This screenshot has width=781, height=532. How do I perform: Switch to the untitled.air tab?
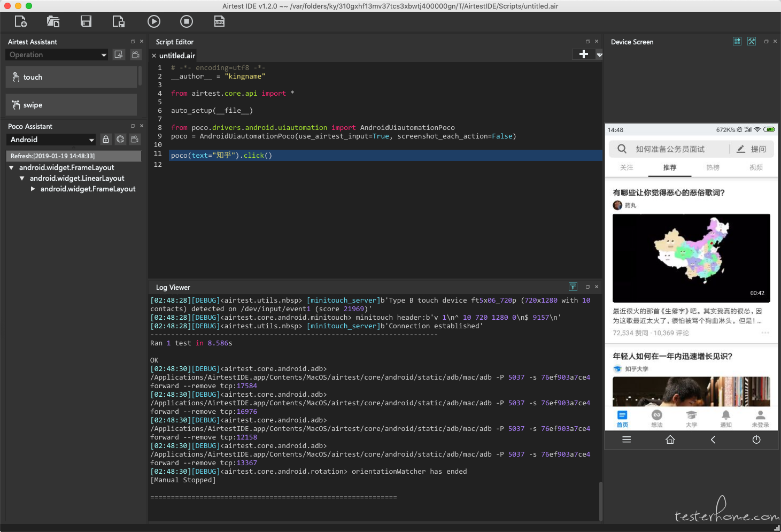(177, 56)
